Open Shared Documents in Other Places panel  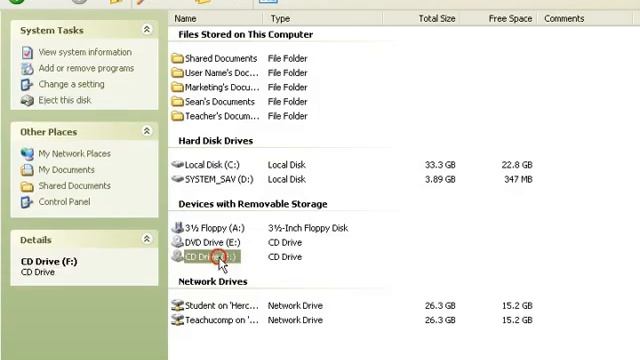click(74, 185)
